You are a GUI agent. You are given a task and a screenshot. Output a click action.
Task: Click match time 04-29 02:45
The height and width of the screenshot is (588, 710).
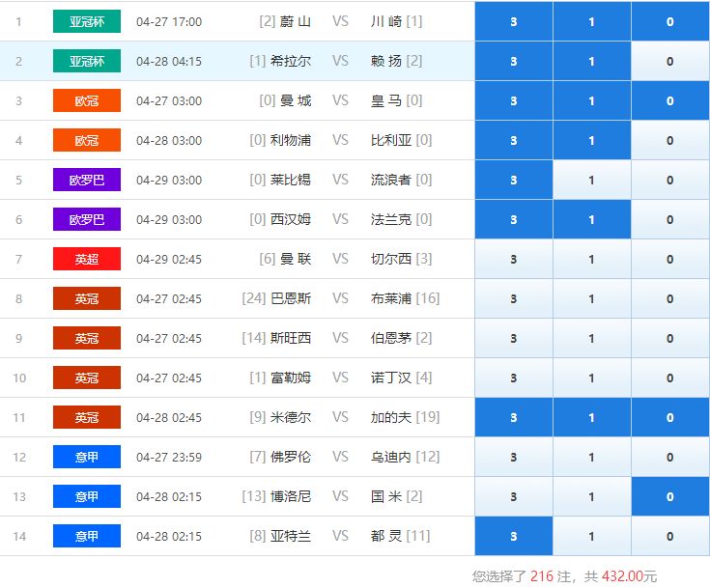[x=169, y=260]
